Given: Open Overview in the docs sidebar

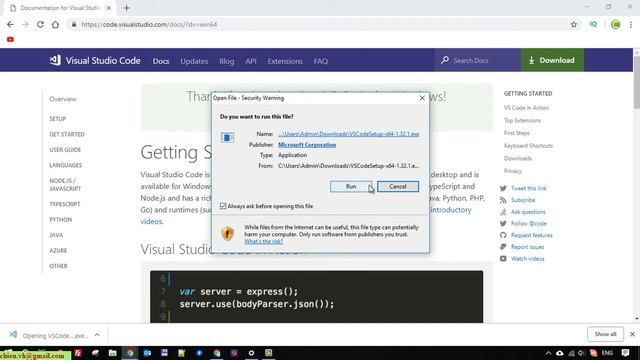Looking at the screenshot, I should (62, 99).
